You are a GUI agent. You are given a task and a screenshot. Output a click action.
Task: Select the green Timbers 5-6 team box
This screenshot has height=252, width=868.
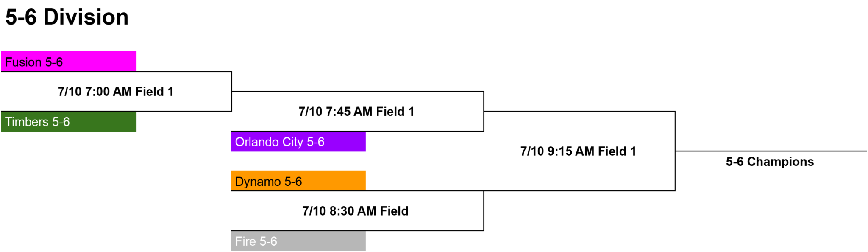click(69, 122)
